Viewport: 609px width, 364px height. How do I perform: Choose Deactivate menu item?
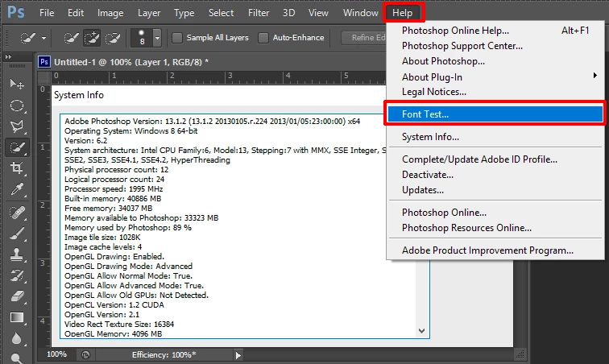(x=495, y=175)
